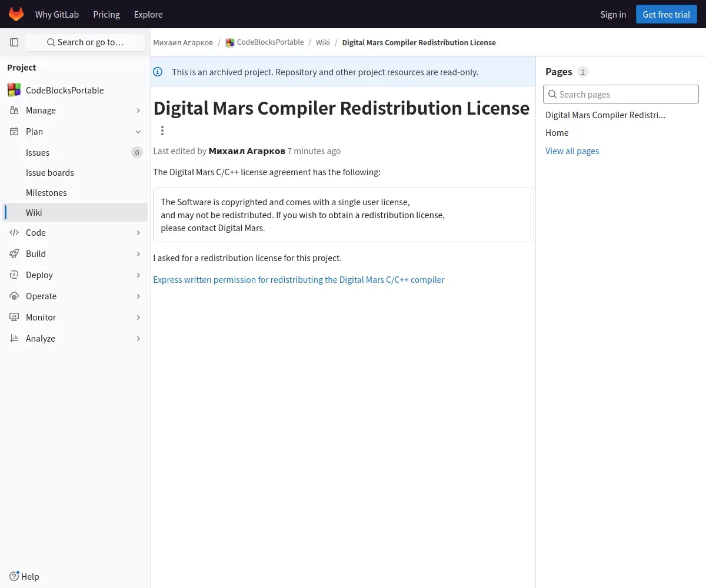The image size is (706, 588).
Task: Open Issues in the sidebar
Action: (x=75, y=152)
